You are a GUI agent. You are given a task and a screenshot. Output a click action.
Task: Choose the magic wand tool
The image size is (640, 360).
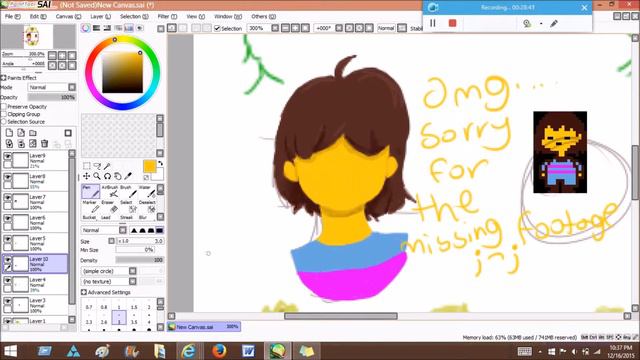[107, 166]
